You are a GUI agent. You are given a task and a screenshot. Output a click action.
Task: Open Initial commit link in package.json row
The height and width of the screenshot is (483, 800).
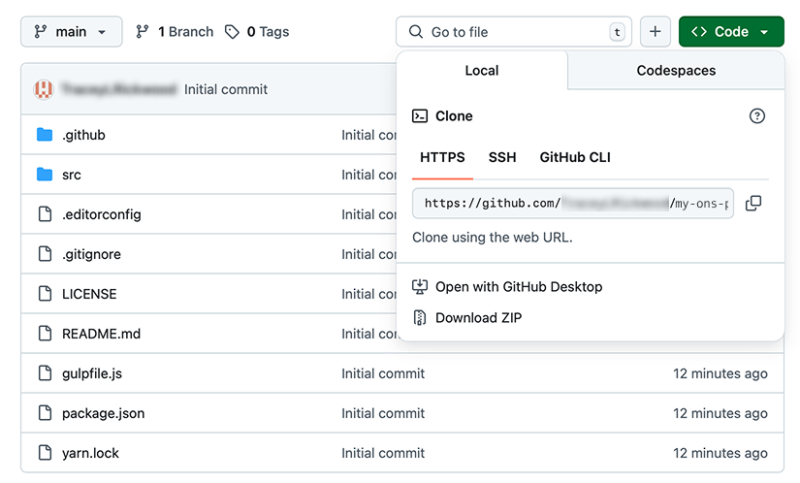pyautogui.click(x=383, y=413)
